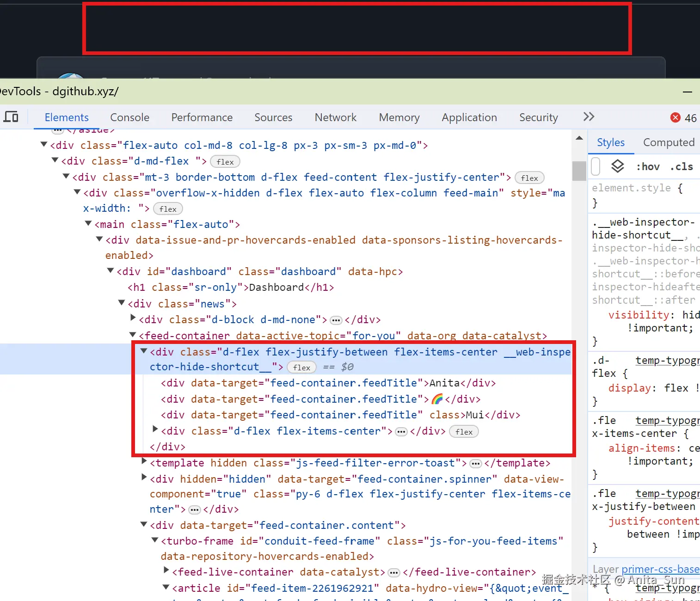700x601 pixels.
Task: Open temp-typography link beside .d-flex rule
Action: tap(668, 360)
